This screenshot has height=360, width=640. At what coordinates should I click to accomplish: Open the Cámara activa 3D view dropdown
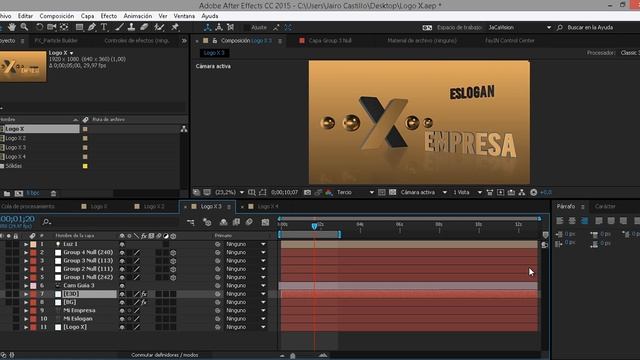[x=423, y=192]
